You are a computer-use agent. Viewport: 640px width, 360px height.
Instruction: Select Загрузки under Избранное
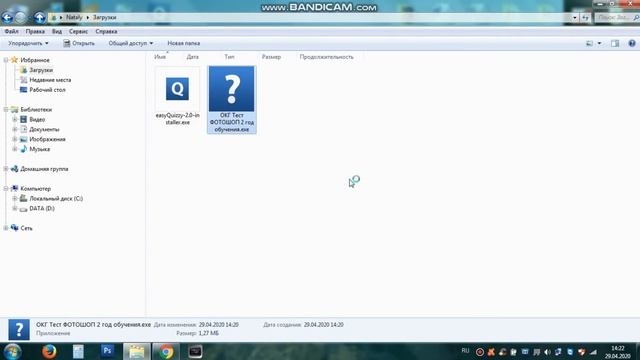pyautogui.click(x=41, y=70)
